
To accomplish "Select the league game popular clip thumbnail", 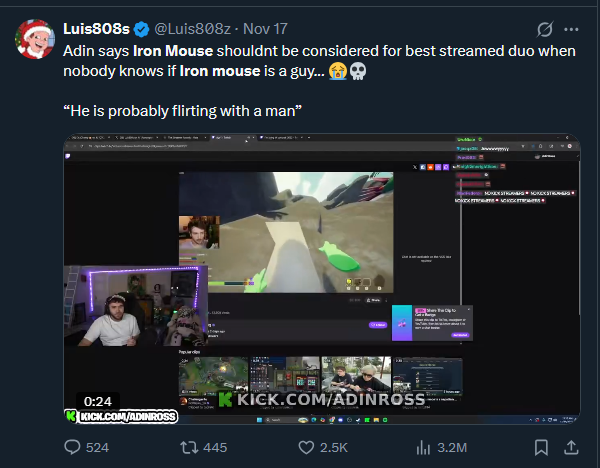I will click(213, 376).
